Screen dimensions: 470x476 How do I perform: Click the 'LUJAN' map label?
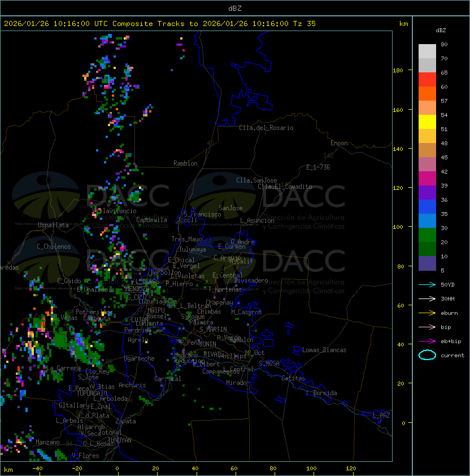(x=140, y=320)
